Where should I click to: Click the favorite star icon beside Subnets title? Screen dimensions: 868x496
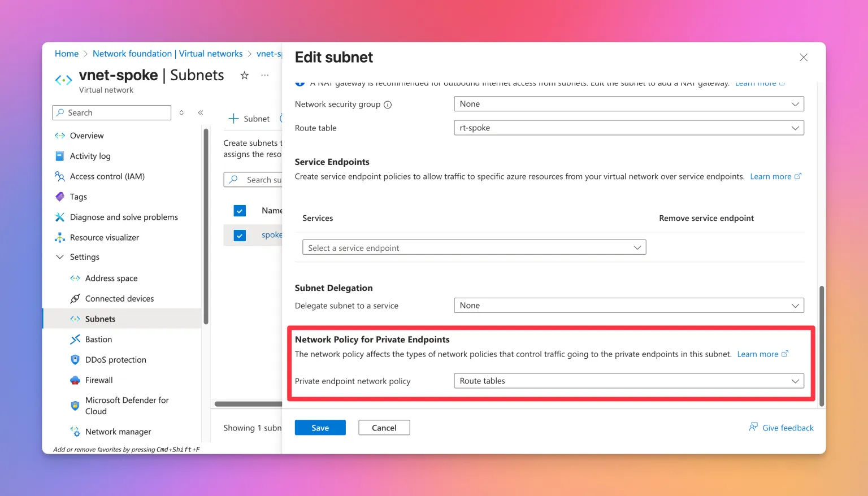point(244,75)
